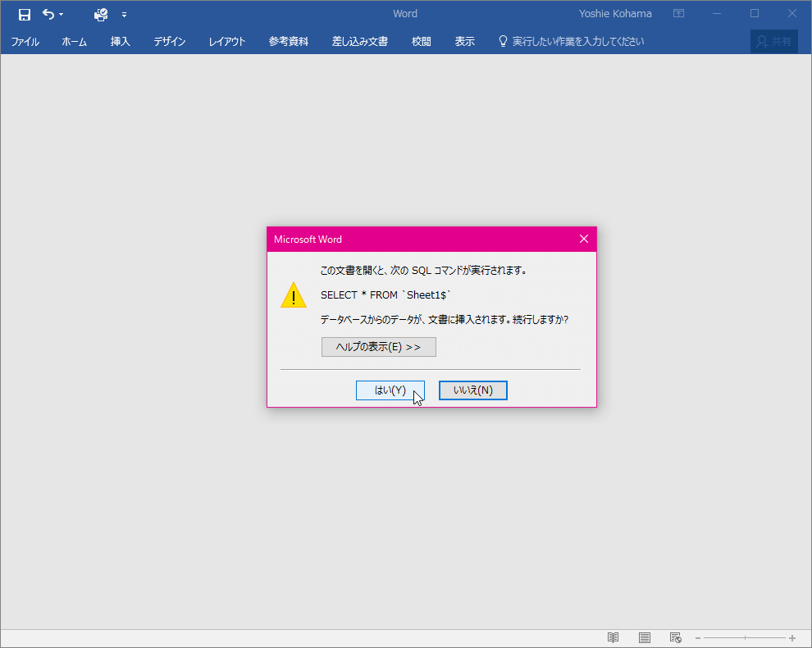Screen dimensions: 812x648
Task: Open the 挿入 ribbon tab
Action: [x=120, y=42]
